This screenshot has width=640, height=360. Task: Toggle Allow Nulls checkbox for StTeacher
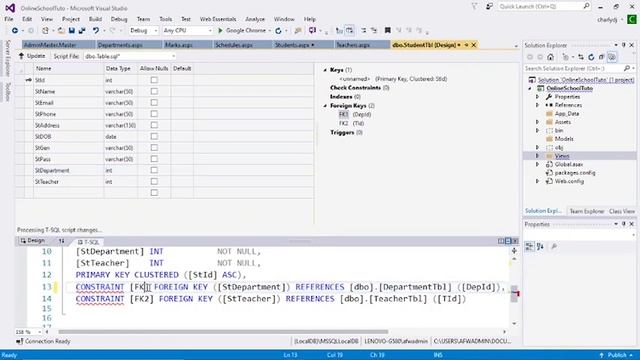[x=154, y=181]
